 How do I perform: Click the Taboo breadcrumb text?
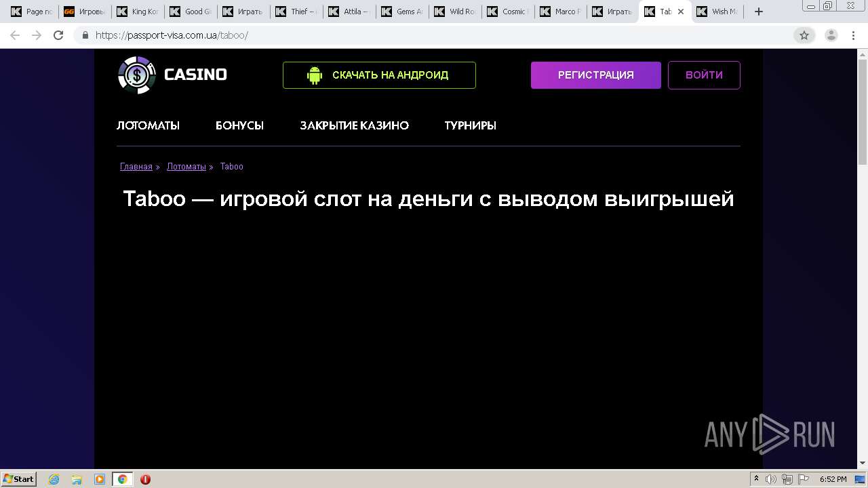click(232, 167)
